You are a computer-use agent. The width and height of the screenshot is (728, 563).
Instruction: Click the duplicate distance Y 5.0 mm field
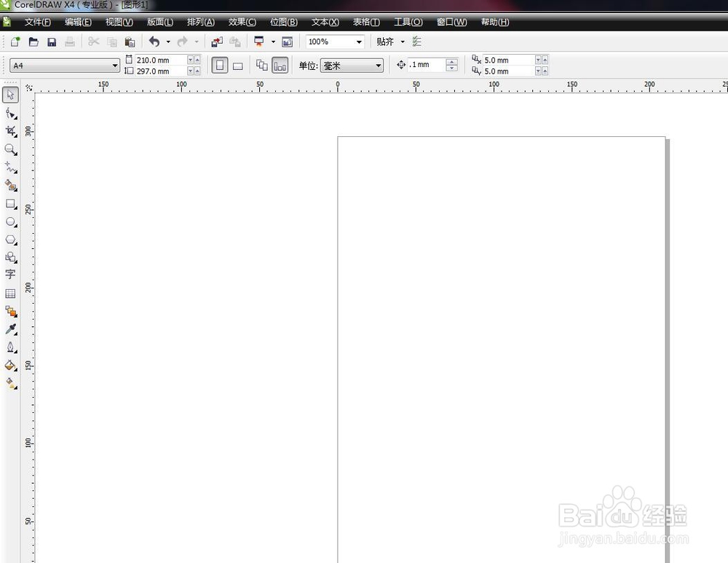pos(508,71)
